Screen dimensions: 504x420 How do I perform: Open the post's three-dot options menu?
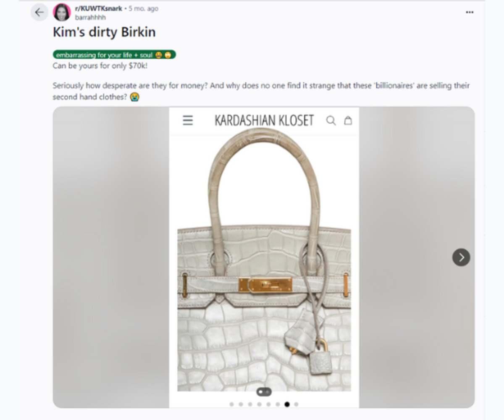tap(470, 13)
